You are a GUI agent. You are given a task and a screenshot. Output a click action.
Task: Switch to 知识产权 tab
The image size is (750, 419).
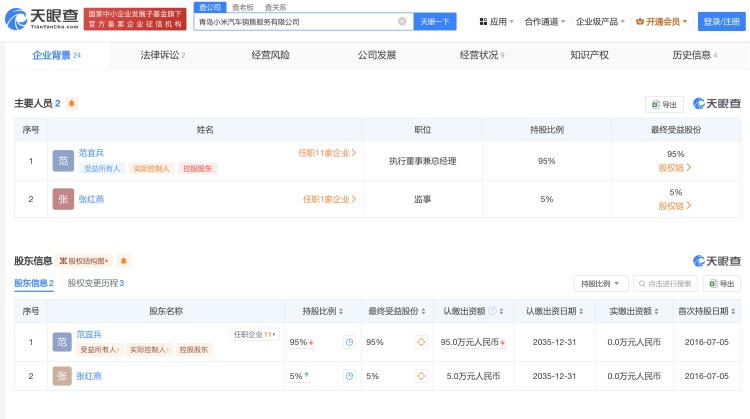(x=589, y=55)
